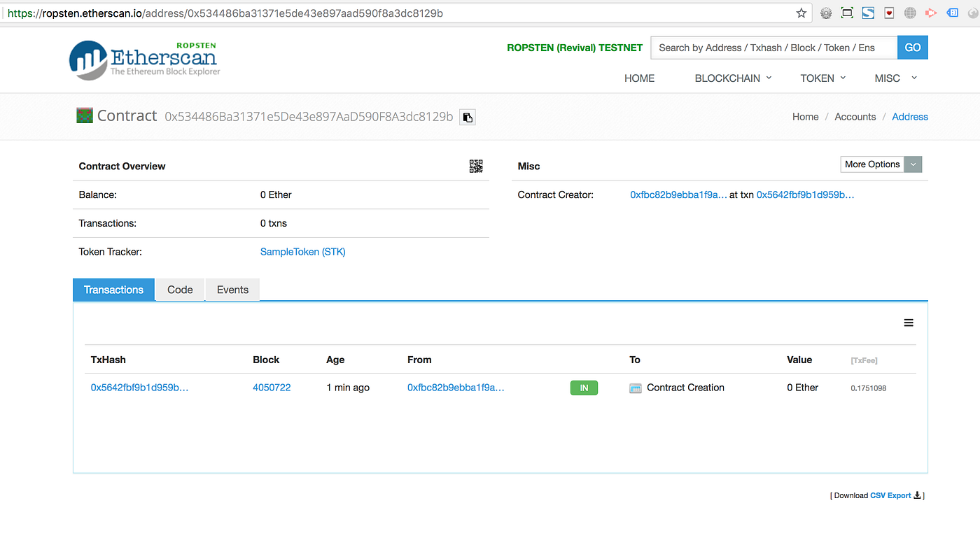
Task: Click the 0 Ether value in the transaction row
Action: click(802, 388)
